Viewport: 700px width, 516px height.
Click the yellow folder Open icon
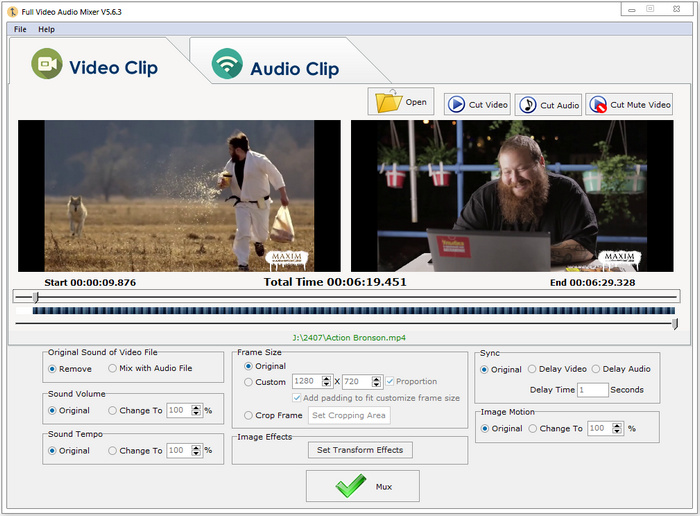(388, 101)
